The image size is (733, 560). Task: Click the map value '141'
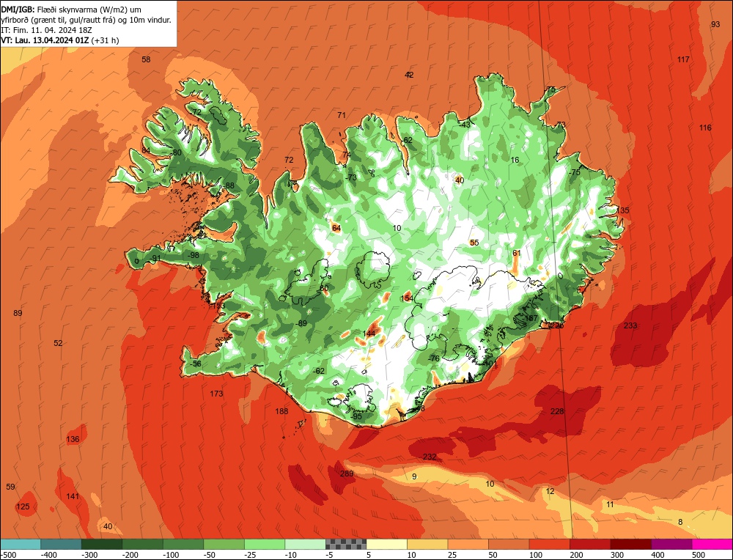pos(73,496)
